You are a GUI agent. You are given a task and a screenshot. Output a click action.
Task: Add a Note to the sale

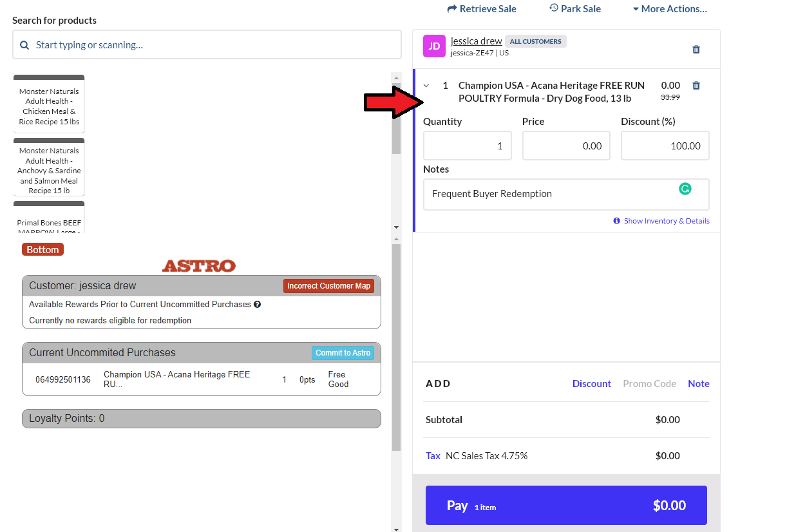[x=698, y=384]
